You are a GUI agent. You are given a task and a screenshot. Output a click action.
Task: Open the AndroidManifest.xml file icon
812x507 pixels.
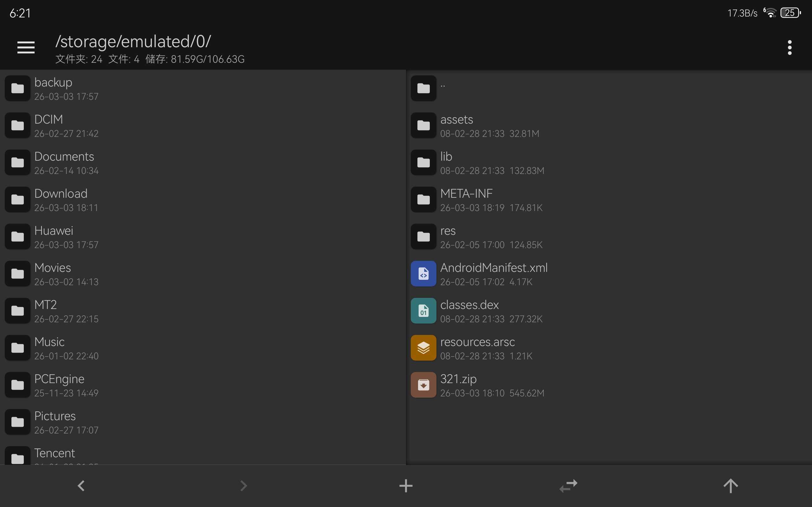coord(423,273)
